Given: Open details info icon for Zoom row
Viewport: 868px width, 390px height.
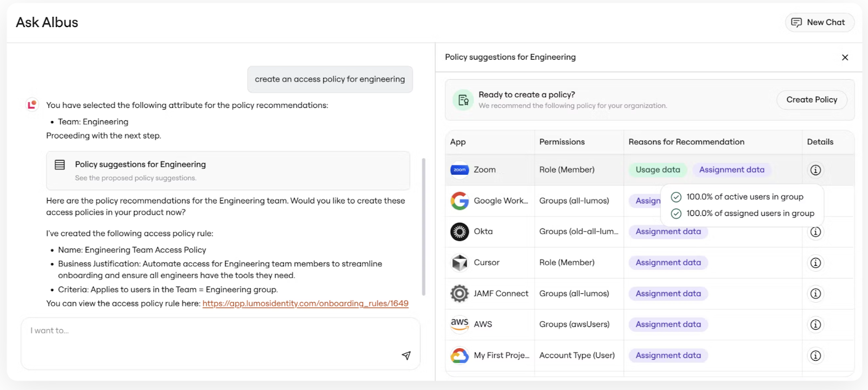Looking at the screenshot, I should 815,170.
